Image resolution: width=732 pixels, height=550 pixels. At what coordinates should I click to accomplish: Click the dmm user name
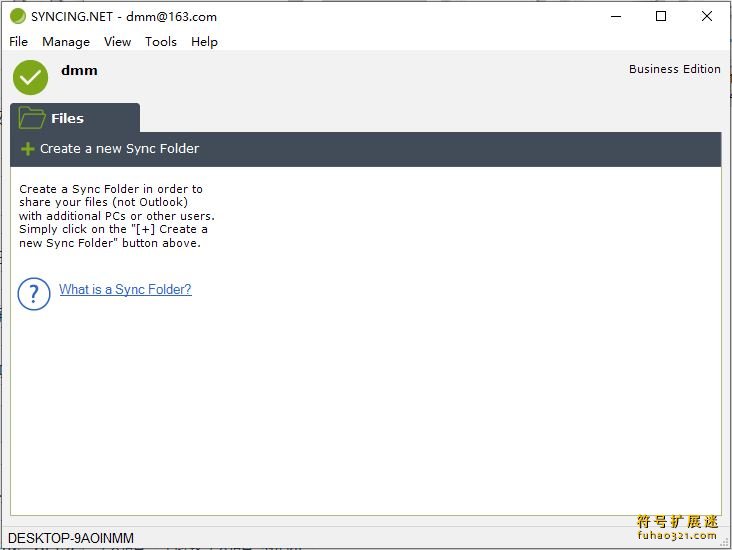79,71
